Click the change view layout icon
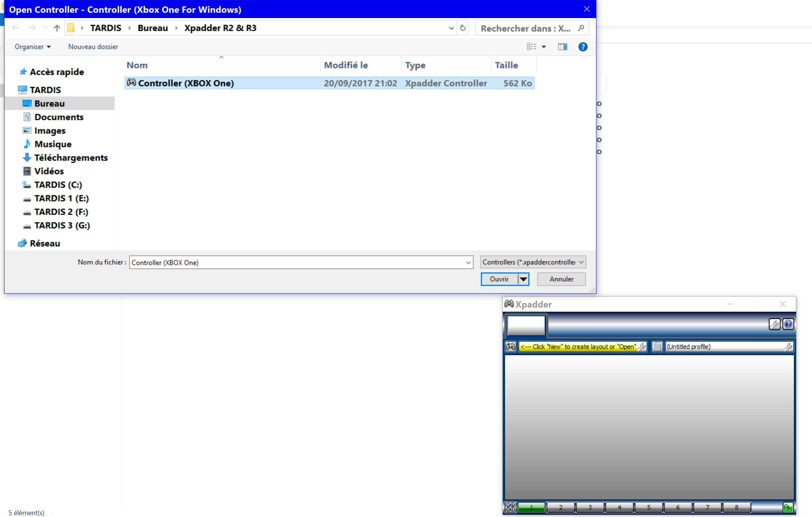812x517 pixels. pos(532,47)
